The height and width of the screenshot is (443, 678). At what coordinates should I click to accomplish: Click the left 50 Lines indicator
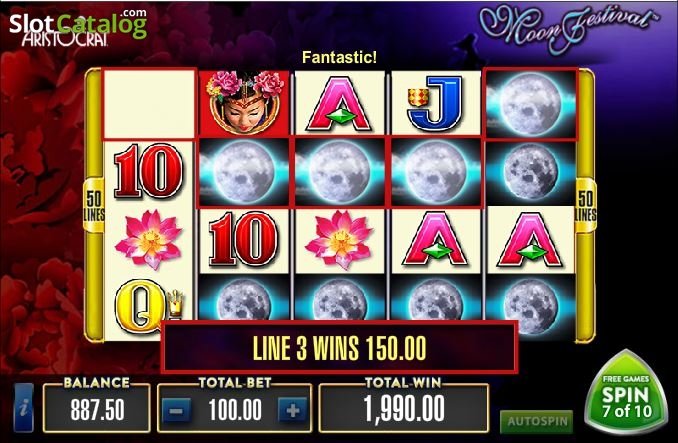coord(94,205)
